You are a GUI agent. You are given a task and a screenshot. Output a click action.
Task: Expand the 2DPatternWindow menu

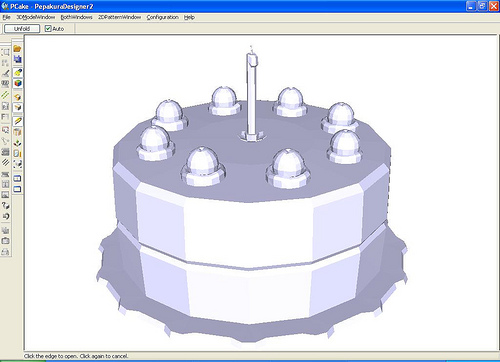tap(119, 17)
